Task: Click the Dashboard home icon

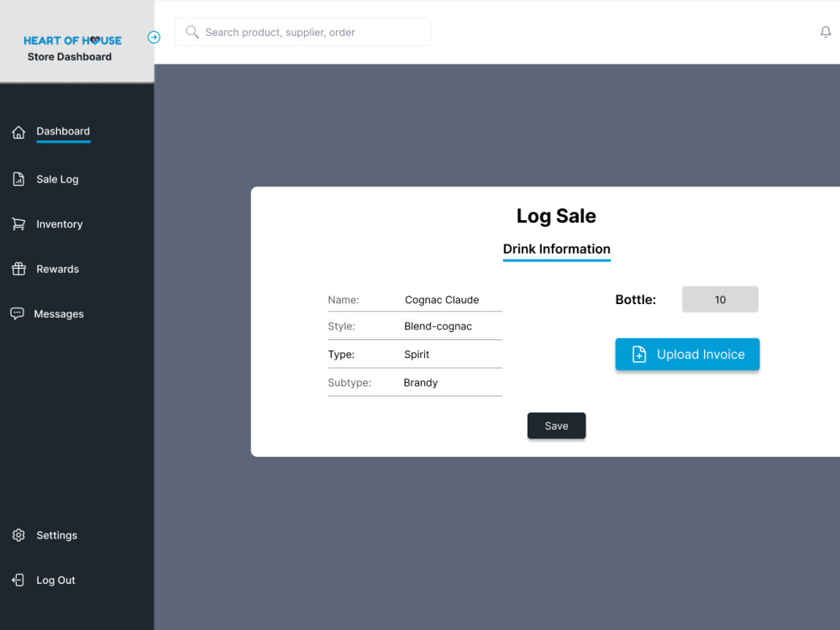Action: pos(18,132)
